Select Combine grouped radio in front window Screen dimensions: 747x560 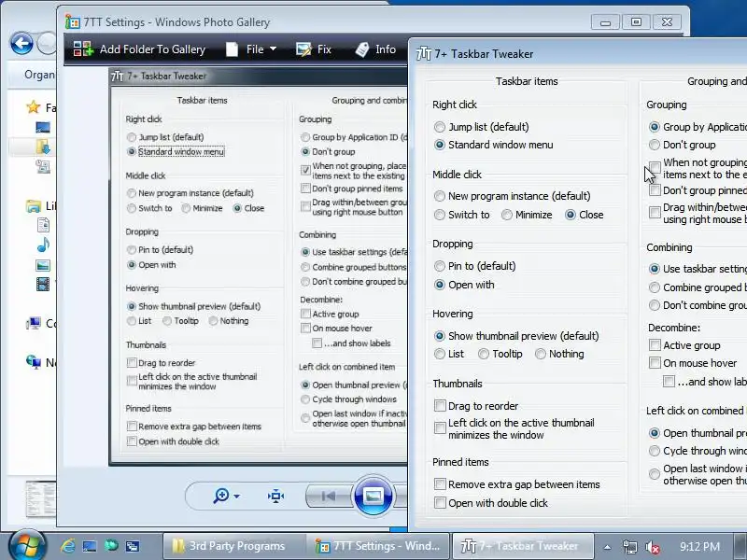[655, 287]
